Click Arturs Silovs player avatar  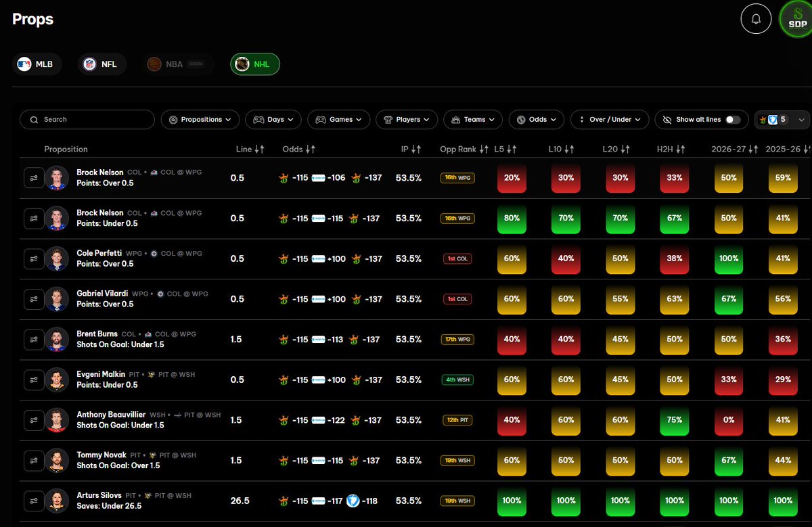tap(57, 501)
